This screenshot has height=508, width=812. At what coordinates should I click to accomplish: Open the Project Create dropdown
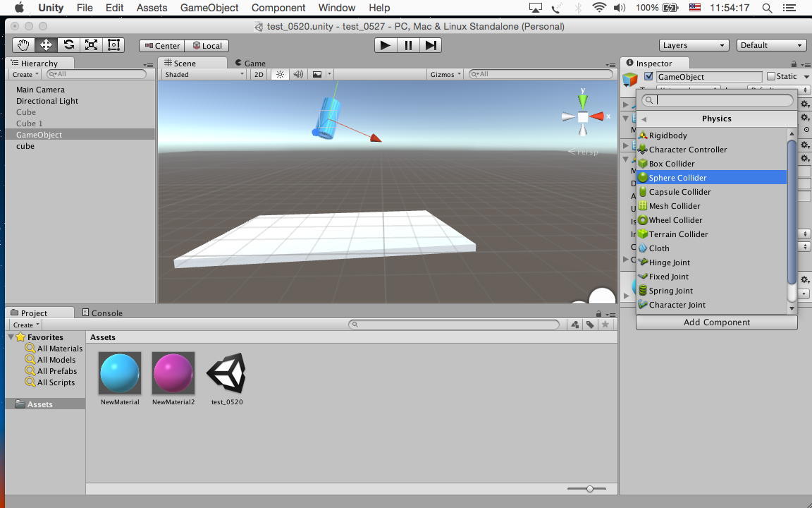click(x=26, y=325)
